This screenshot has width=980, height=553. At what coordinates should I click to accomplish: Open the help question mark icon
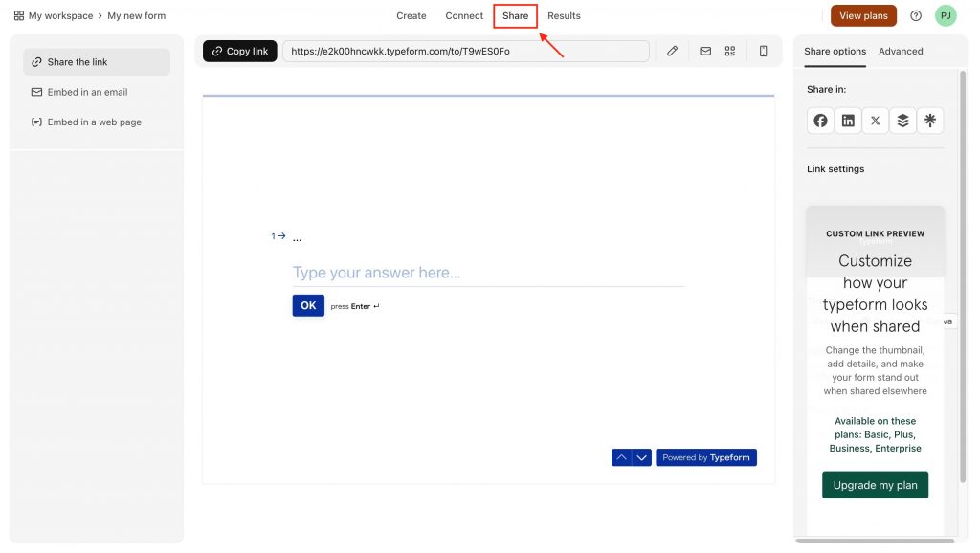916,15
